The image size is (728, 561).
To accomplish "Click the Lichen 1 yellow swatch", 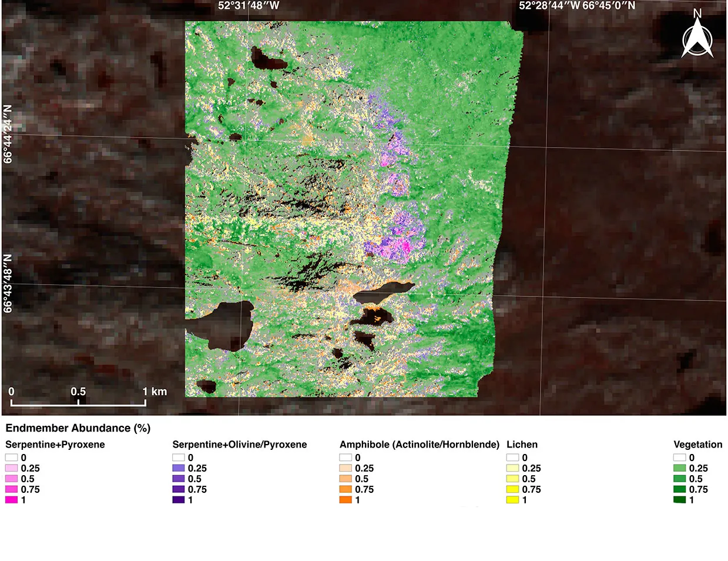I will pos(512,500).
